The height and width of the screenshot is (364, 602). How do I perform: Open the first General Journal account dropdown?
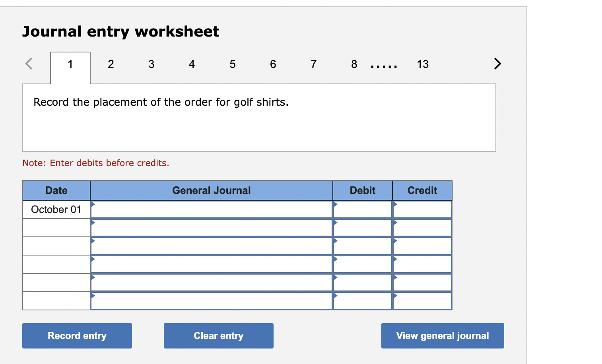point(93,205)
